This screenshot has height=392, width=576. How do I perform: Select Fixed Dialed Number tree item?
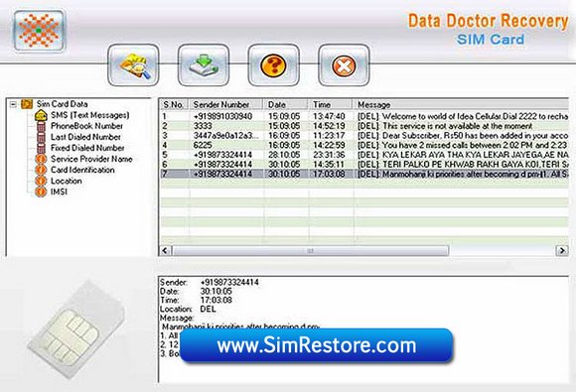click(x=87, y=148)
